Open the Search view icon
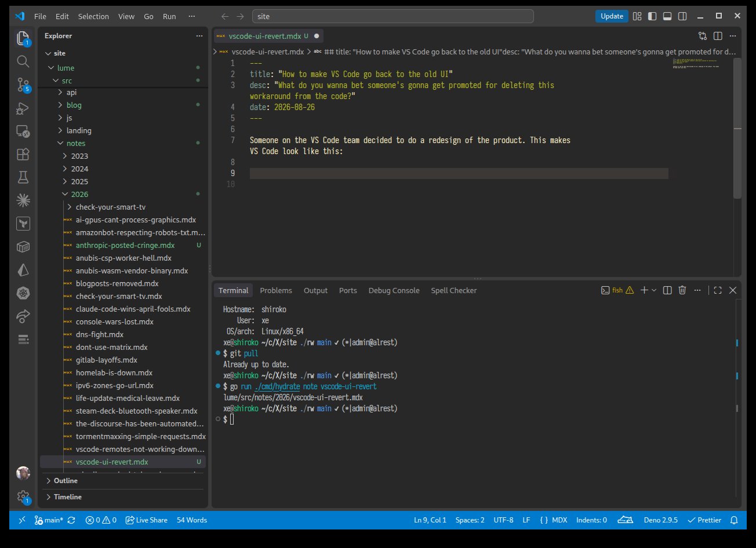 pos(23,61)
